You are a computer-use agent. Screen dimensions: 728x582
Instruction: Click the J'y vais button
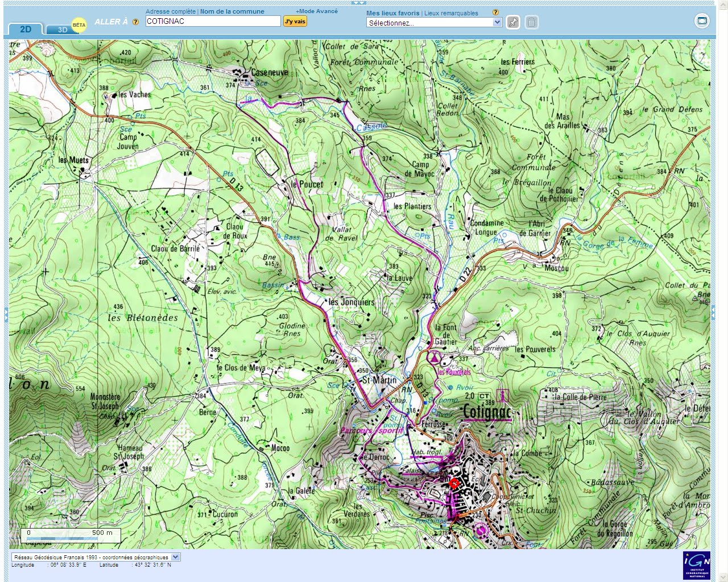(295, 21)
